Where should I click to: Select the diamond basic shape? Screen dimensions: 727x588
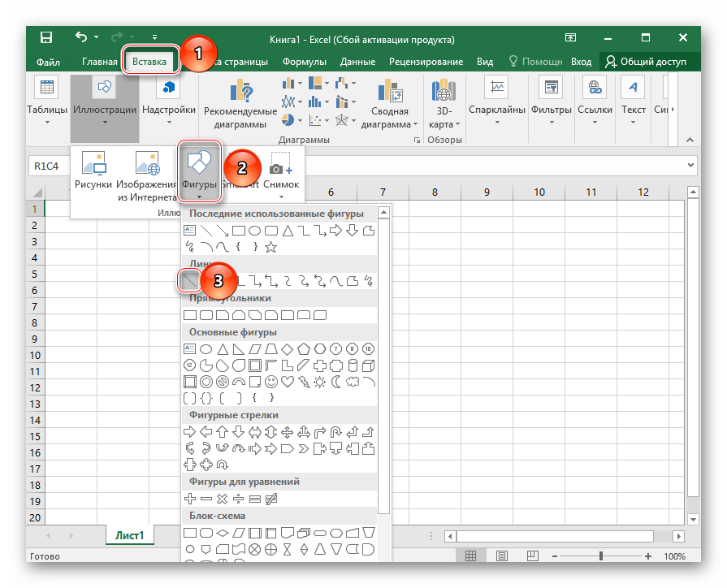pyautogui.click(x=288, y=348)
